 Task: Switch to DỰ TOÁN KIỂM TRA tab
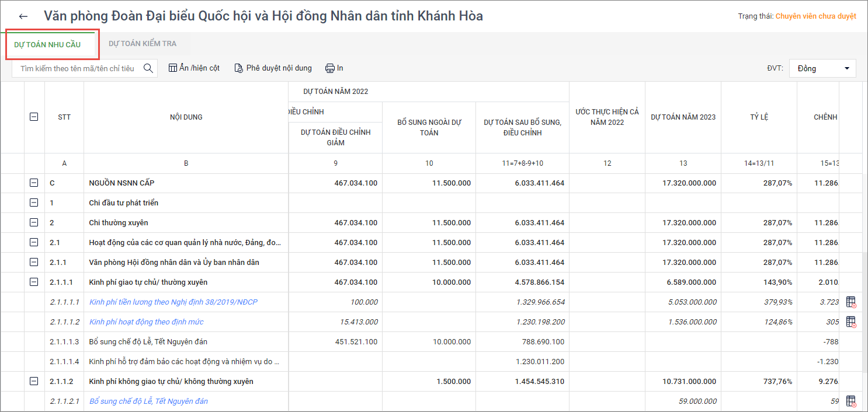[143, 44]
